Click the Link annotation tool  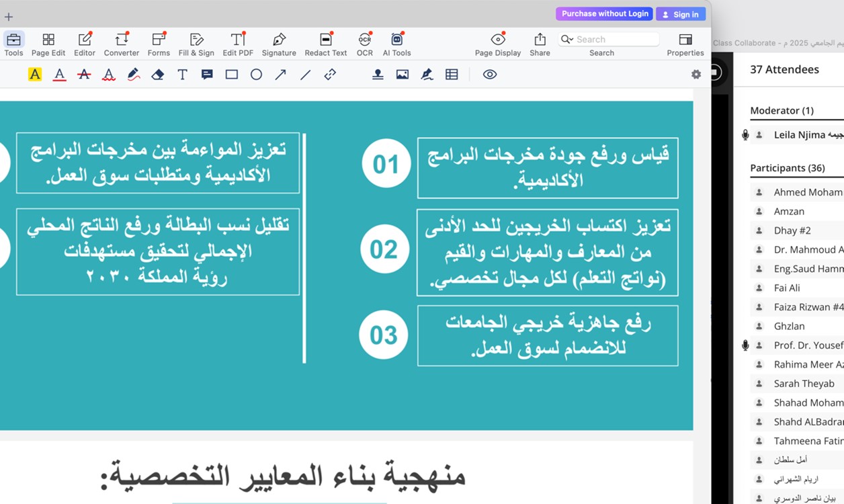(x=330, y=75)
